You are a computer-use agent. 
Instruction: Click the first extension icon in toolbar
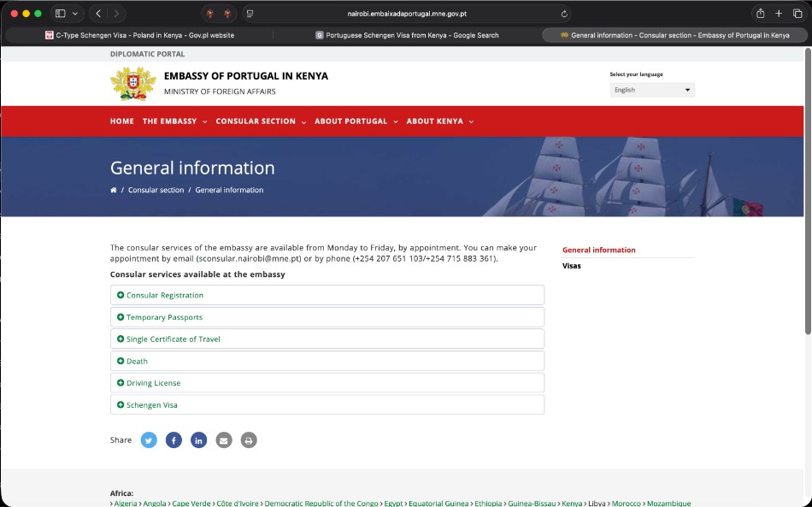point(210,14)
